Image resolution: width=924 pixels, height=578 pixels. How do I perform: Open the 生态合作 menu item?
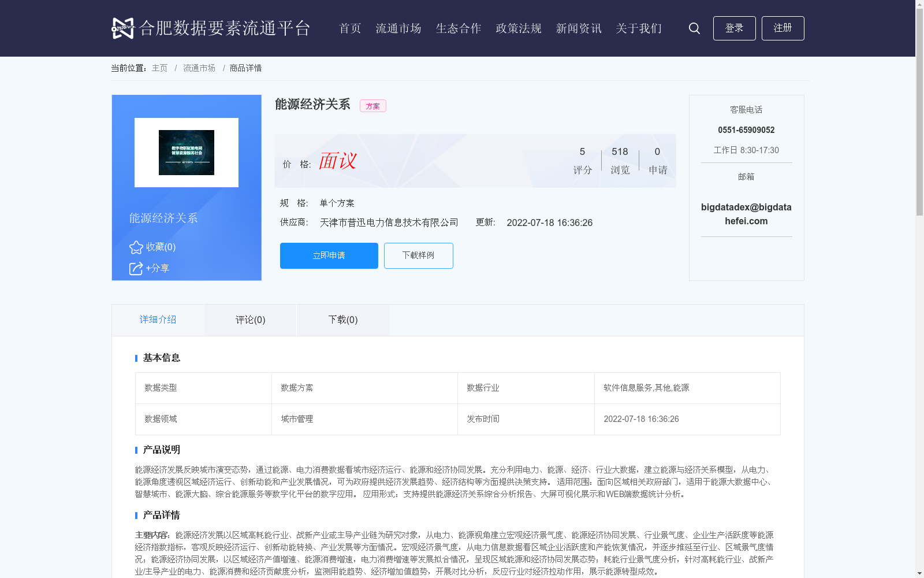459,28
